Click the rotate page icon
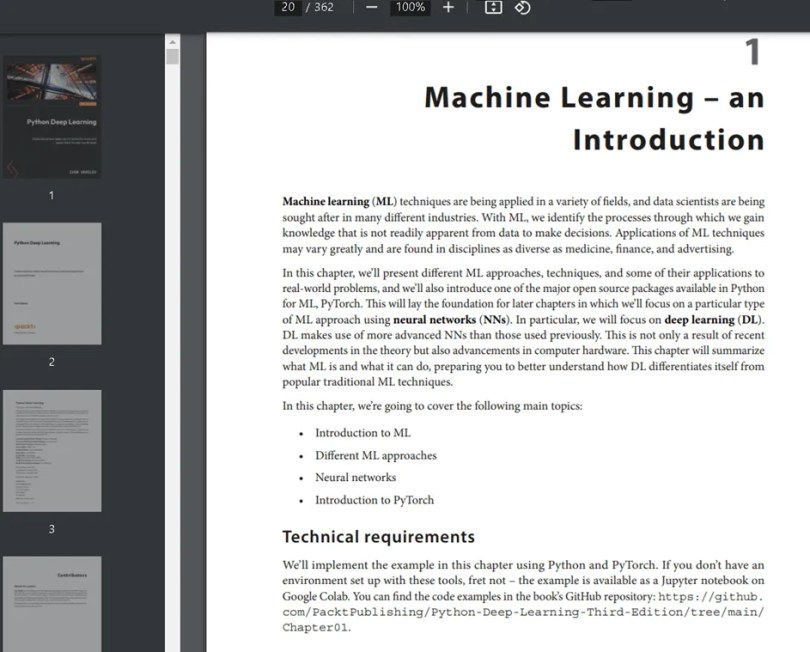810x652 pixels. (x=522, y=7)
